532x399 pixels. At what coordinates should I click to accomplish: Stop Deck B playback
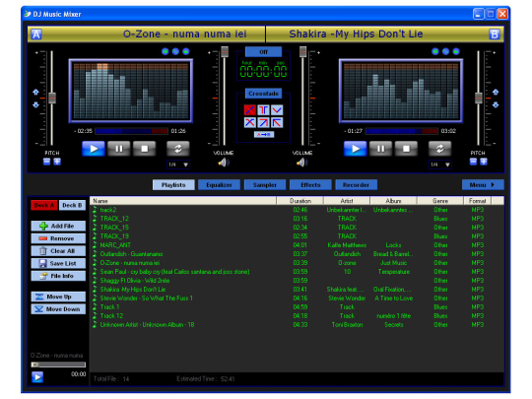pos(406,149)
